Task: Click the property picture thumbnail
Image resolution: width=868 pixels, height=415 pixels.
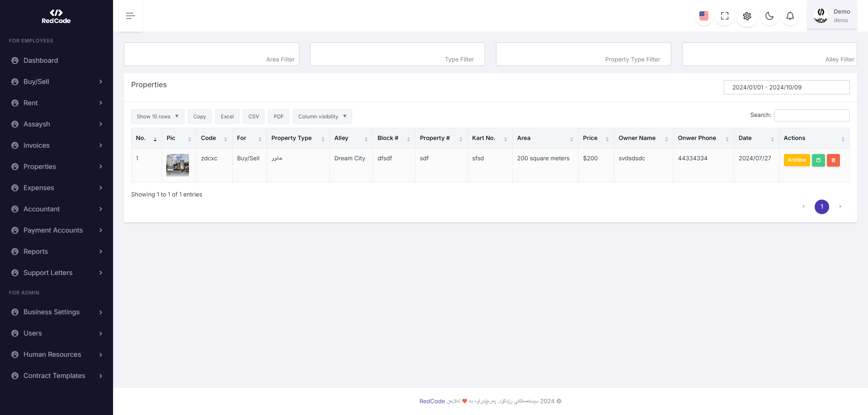Action: 178,165
